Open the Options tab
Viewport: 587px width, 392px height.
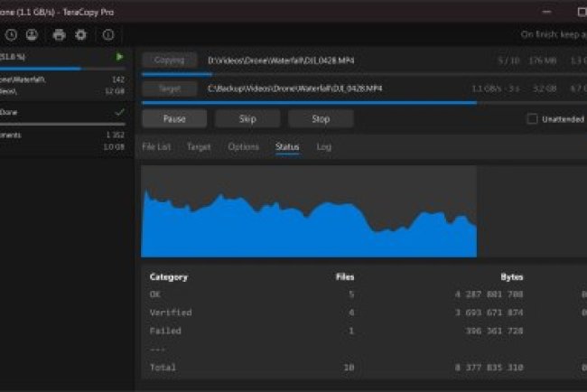[243, 146]
